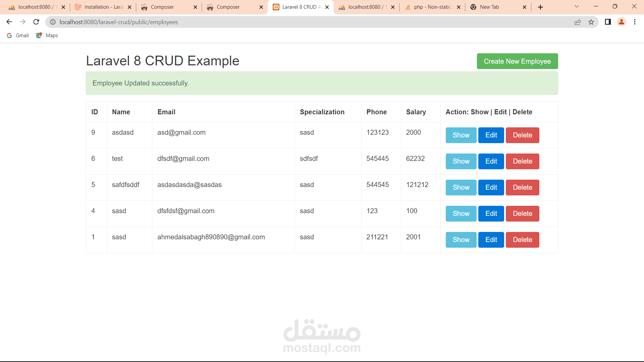Viewport: 644px width, 362px height.
Task: Open a new tab with plus icon
Action: [540, 7]
